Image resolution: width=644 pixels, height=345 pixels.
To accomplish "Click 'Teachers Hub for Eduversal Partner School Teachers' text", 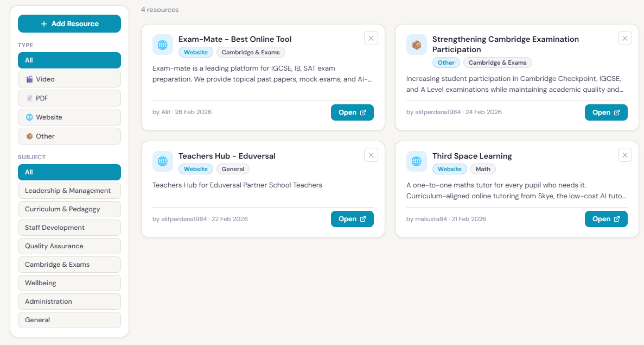I will (x=238, y=185).
